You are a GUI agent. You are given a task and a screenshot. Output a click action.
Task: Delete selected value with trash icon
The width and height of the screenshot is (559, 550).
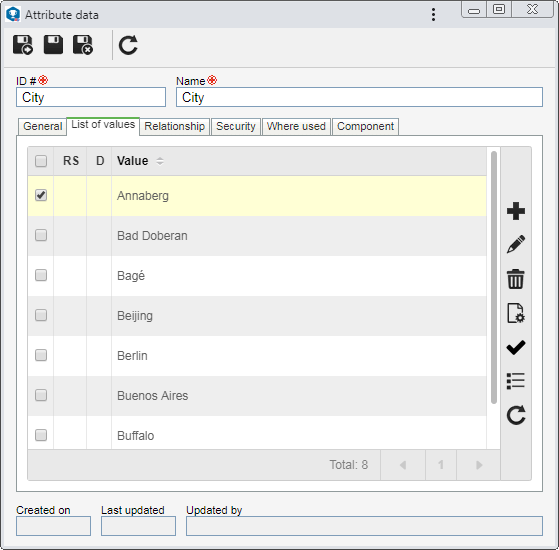tap(516, 279)
